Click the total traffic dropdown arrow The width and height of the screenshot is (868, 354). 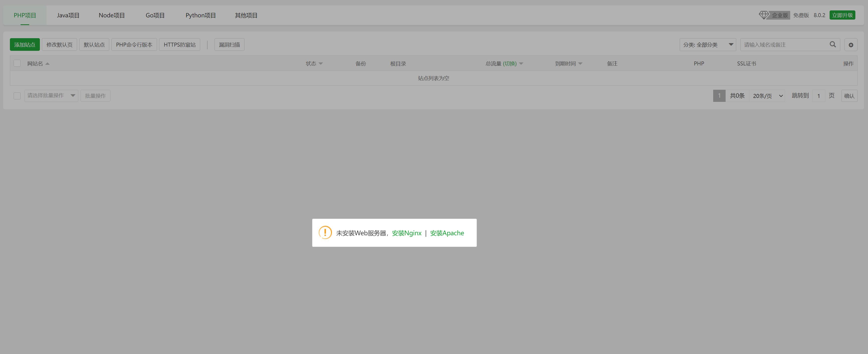click(x=521, y=64)
